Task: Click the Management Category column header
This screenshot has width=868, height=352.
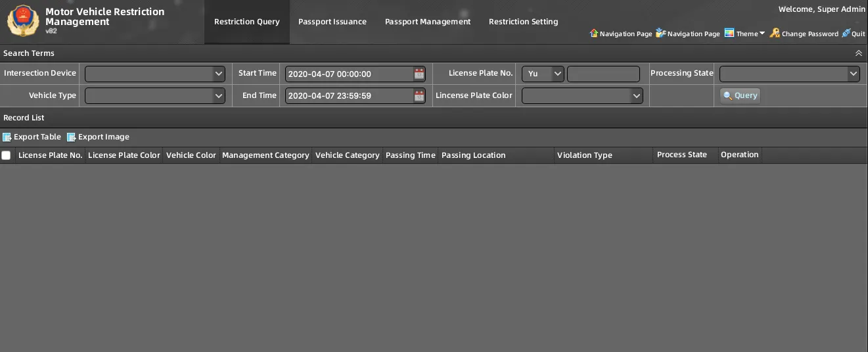Action: click(x=265, y=155)
